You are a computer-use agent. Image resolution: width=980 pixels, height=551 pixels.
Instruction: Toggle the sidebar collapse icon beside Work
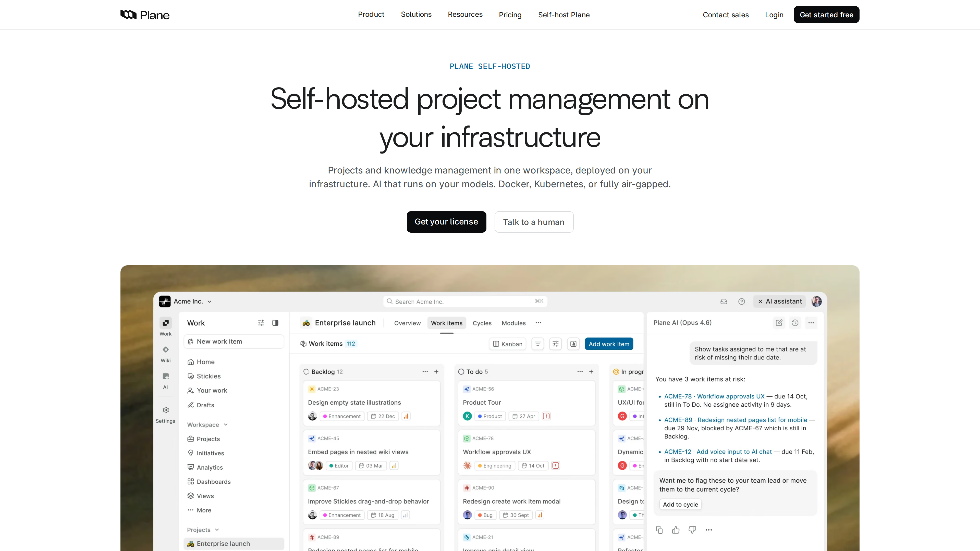coord(275,323)
